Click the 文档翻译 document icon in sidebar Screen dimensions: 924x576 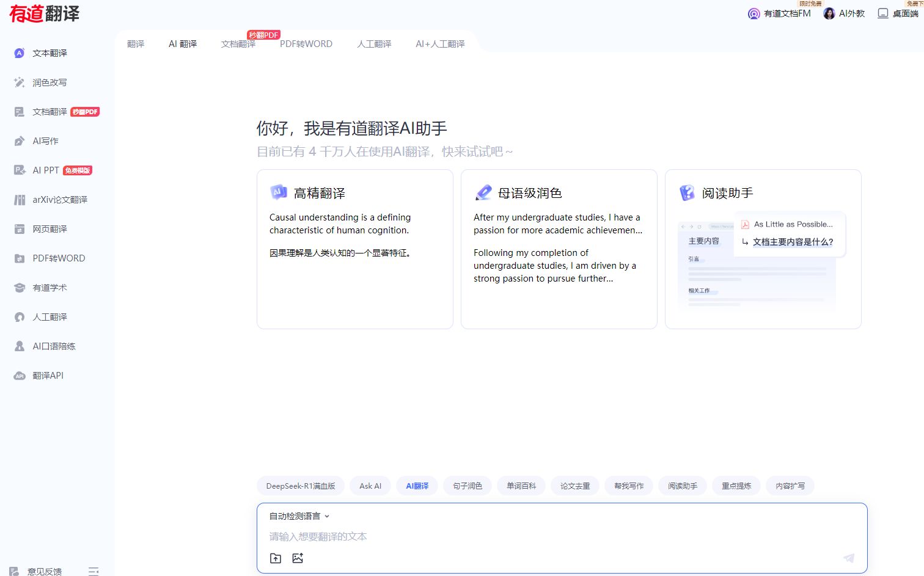click(x=20, y=112)
